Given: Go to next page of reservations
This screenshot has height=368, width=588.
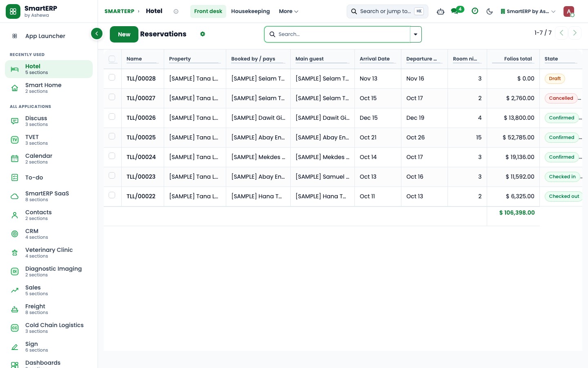Looking at the screenshot, I should (x=575, y=33).
